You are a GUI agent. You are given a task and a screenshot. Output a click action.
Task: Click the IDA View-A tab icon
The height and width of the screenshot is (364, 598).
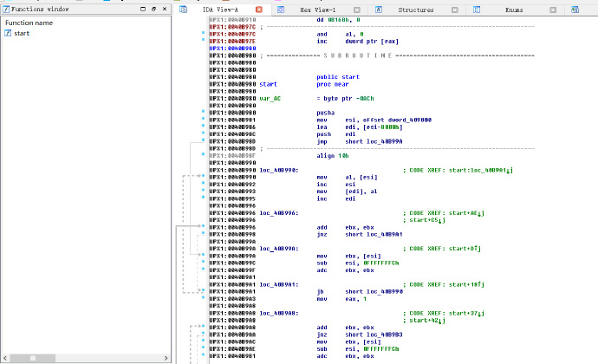(183, 9)
